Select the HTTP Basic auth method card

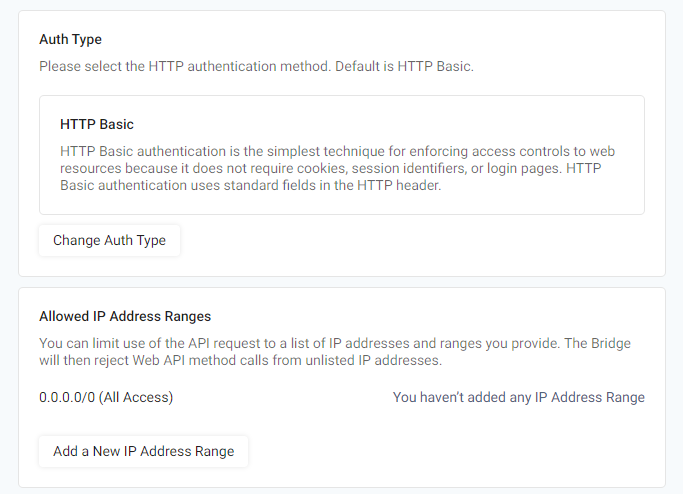[342, 155]
